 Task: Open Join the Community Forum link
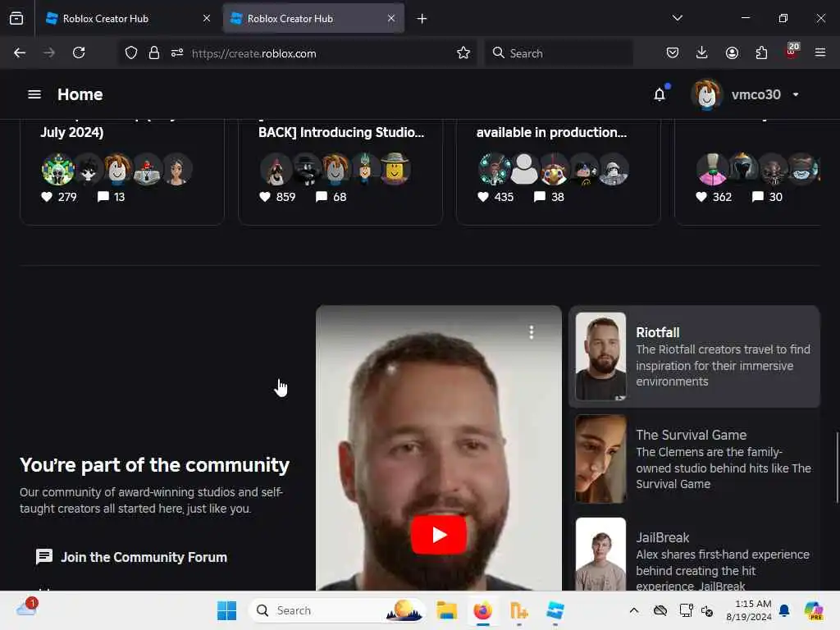pos(144,557)
